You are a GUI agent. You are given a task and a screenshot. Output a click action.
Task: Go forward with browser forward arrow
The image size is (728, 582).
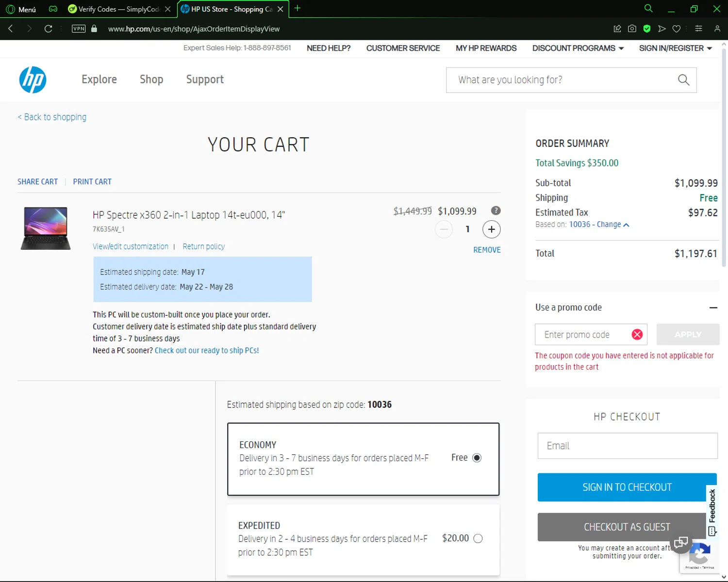(x=29, y=29)
